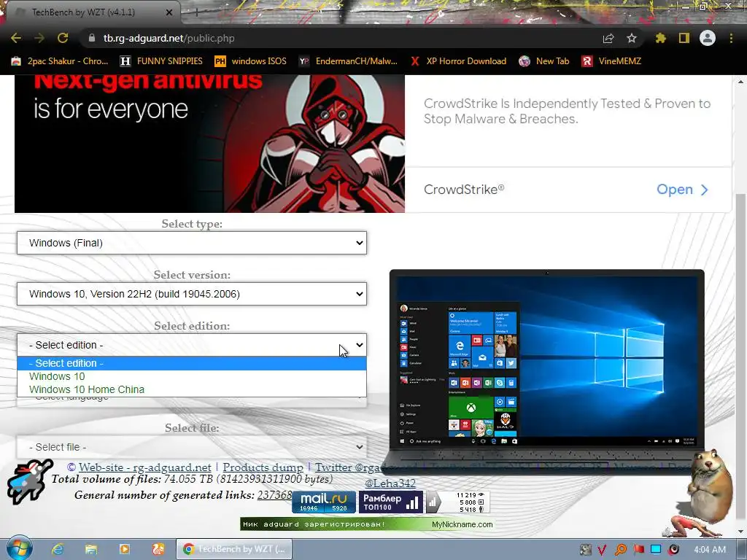Open the media player taskbar icon
Viewport: 747px width, 560px height.
(x=125, y=549)
